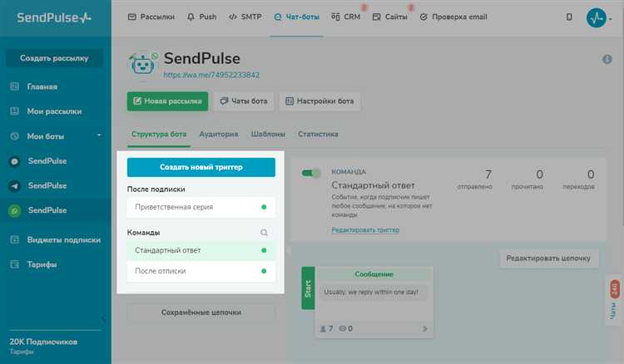
Task: Open Настройки бота button
Action: pyautogui.click(x=319, y=101)
